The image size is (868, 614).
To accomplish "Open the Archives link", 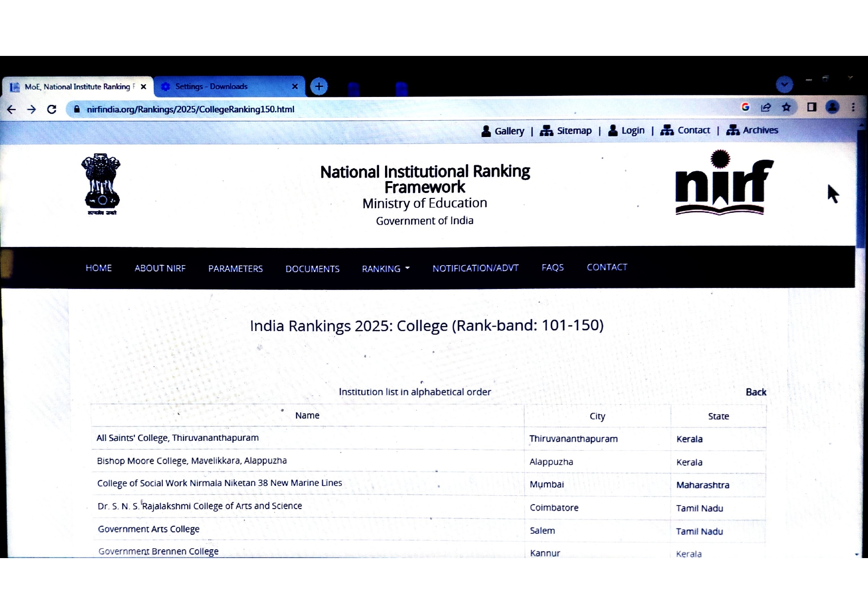I will tap(760, 130).
